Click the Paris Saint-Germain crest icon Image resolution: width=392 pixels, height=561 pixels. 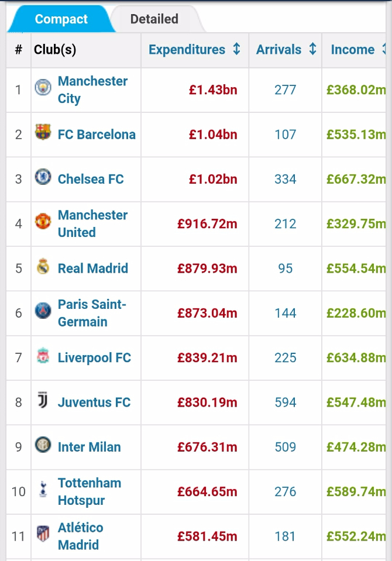[43, 311]
